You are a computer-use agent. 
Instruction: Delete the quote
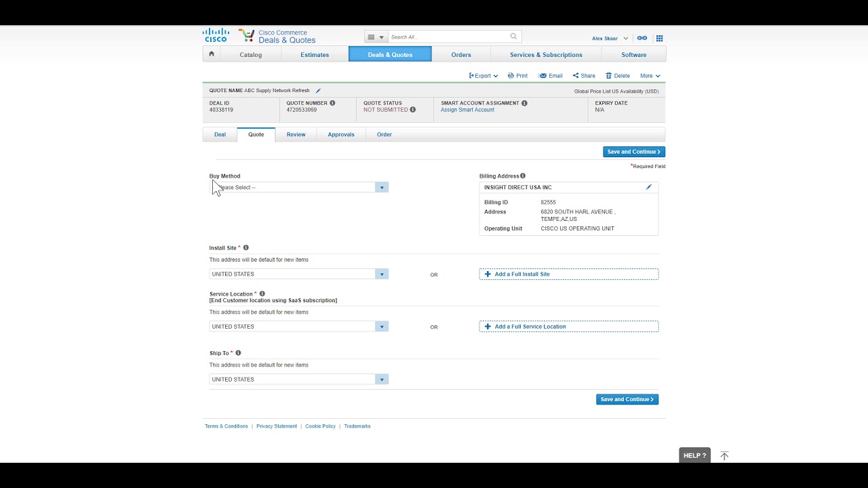618,76
